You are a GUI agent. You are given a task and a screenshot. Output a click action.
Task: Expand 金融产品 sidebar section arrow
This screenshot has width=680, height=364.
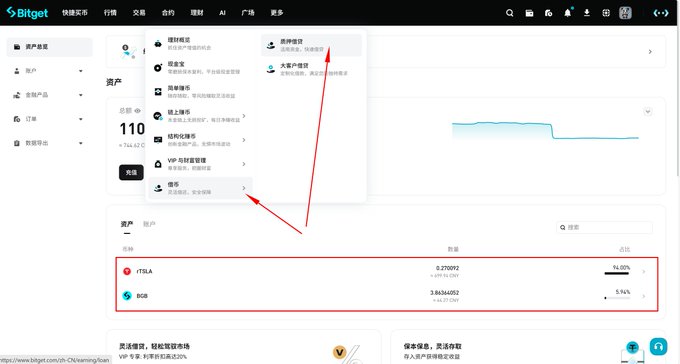81,95
